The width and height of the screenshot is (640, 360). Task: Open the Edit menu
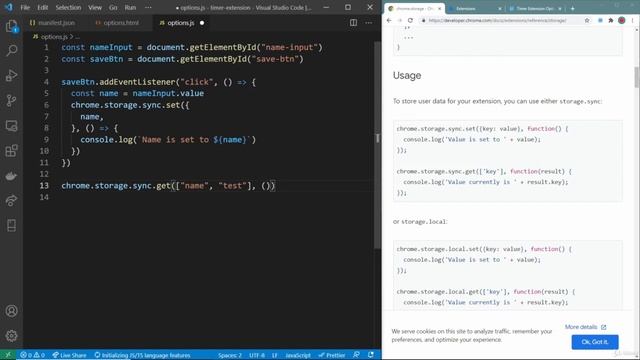click(42, 7)
